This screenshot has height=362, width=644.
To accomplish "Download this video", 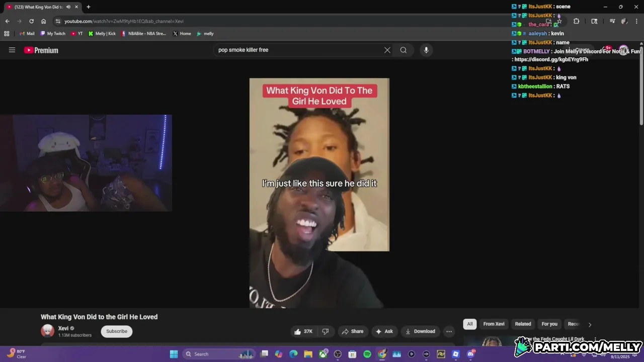I will 420,331.
